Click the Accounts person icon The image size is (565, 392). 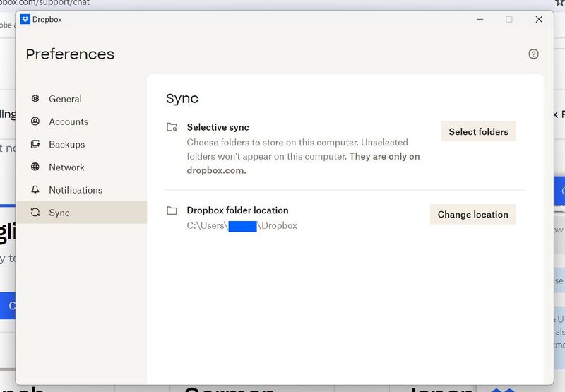[35, 121]
